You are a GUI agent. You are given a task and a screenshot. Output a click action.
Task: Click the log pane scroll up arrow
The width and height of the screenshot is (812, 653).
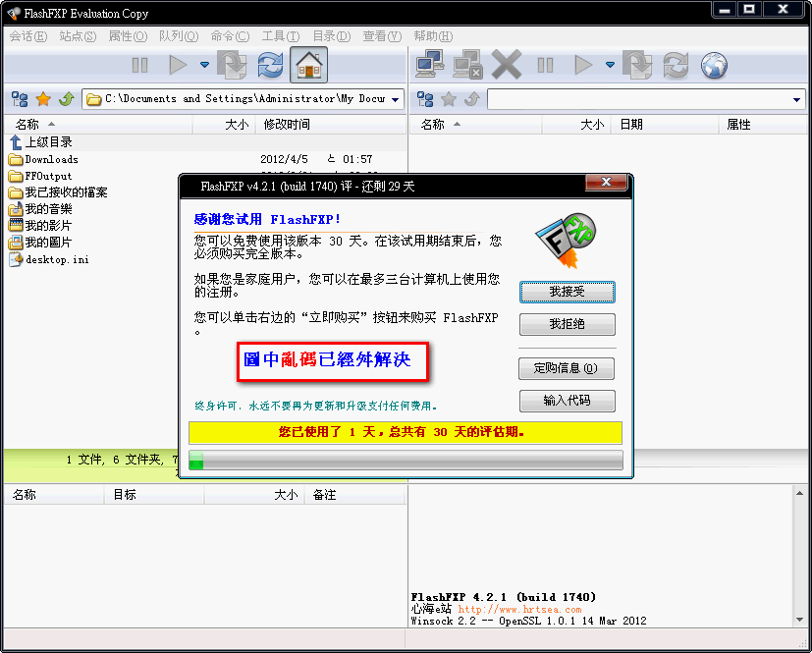click(x=799, y=494)
